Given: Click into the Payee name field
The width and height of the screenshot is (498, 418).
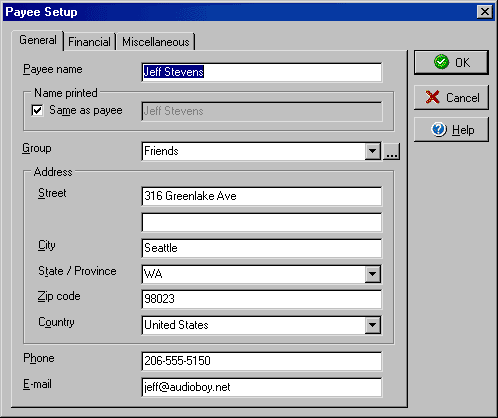Looking at the screenshot, I should tap(262, 72).
